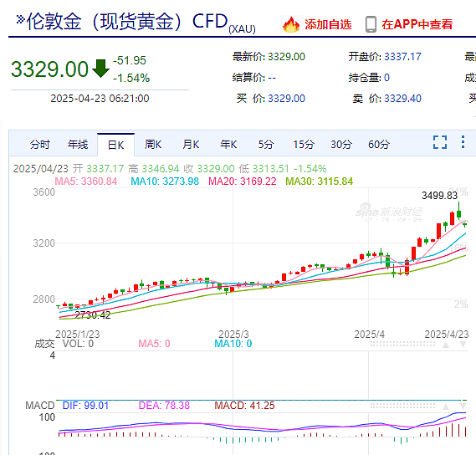Screen dimensions: 476x455
Task: Click the phone icon for APP viewing
Action: click(x=371, y=24)
